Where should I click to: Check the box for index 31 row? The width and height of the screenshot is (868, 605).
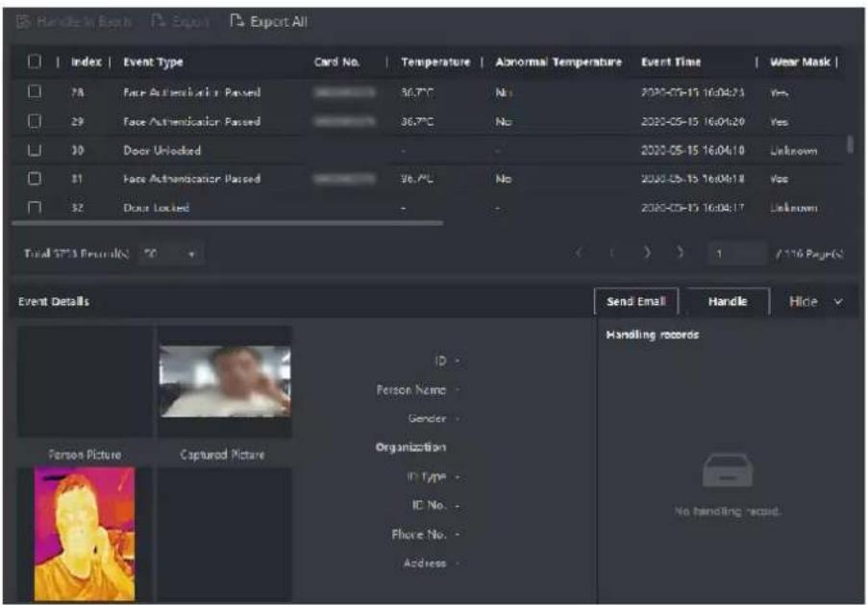pos(35,178)
